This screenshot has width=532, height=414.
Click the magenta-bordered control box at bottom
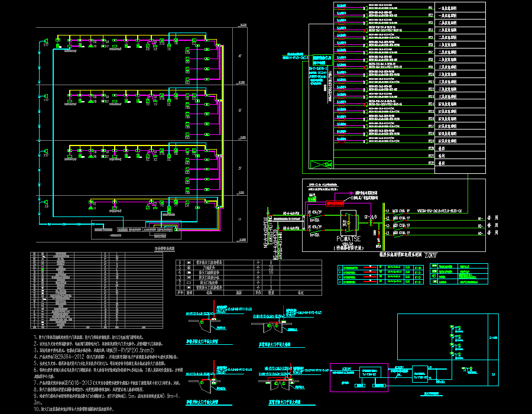pyautogui.click(x=359, y=377)
